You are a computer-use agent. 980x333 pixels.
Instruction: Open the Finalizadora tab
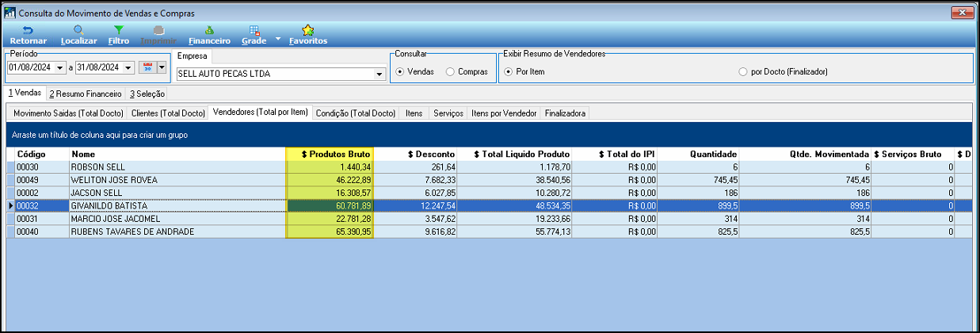tap(566, 113)
